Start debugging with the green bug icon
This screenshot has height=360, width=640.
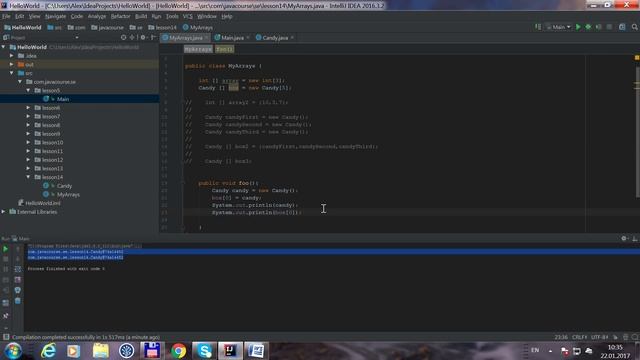(x=588, y=27)
